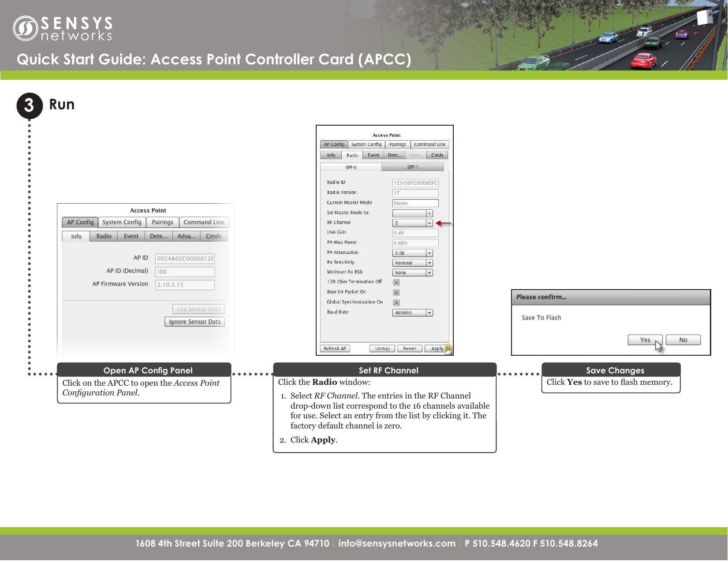Click the Radio Version field
The image size is (728, 562).
[415, 193]
